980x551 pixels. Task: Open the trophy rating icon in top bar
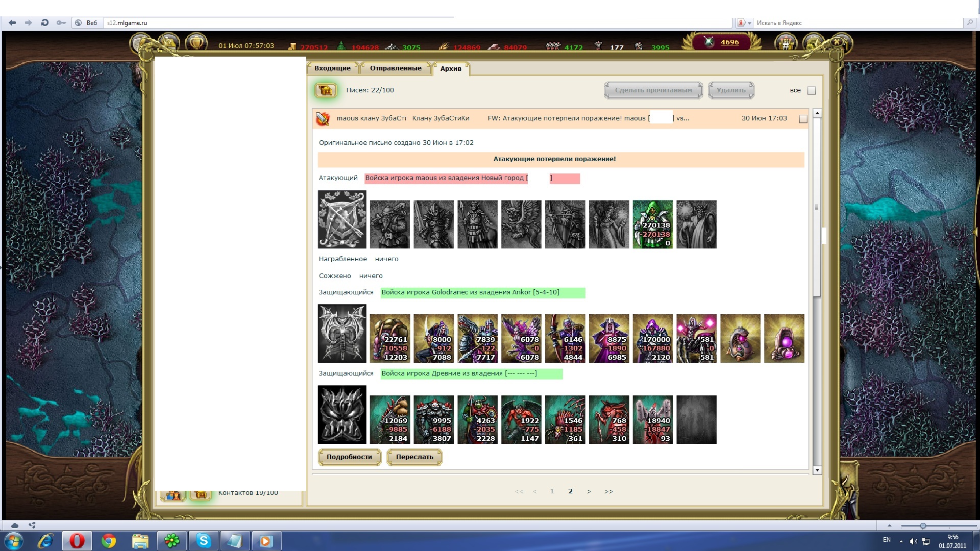(x=197, y=43)
